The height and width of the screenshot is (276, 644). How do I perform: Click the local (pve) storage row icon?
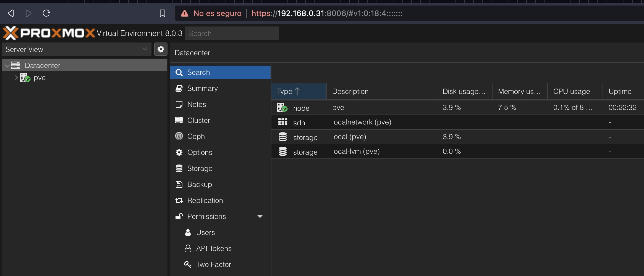(x=282, y=137)
